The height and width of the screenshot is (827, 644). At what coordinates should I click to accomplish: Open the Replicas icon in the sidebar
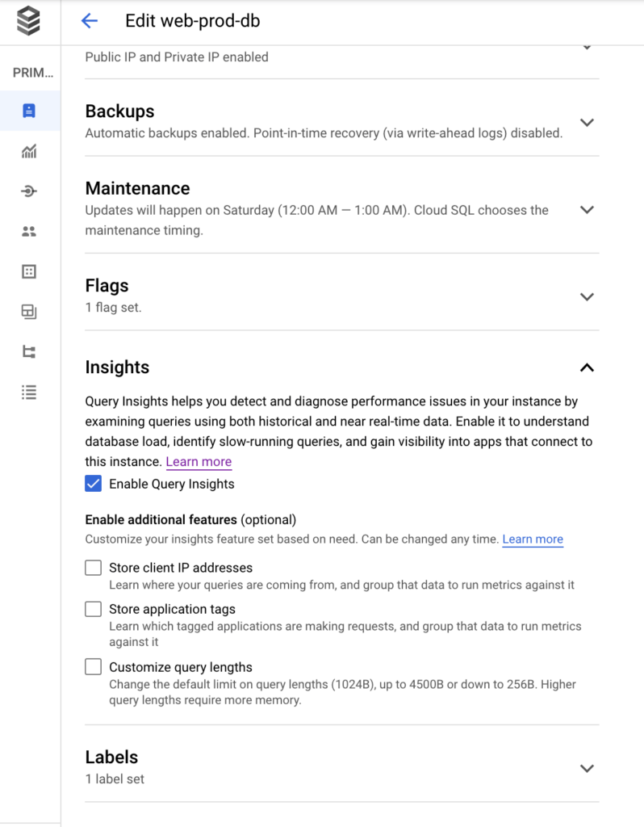point(30,352)
